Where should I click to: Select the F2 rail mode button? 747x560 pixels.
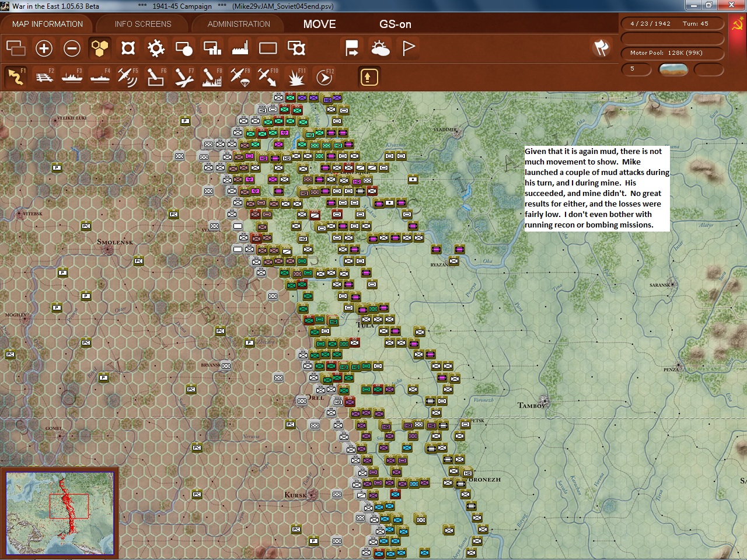coord(44,77)
